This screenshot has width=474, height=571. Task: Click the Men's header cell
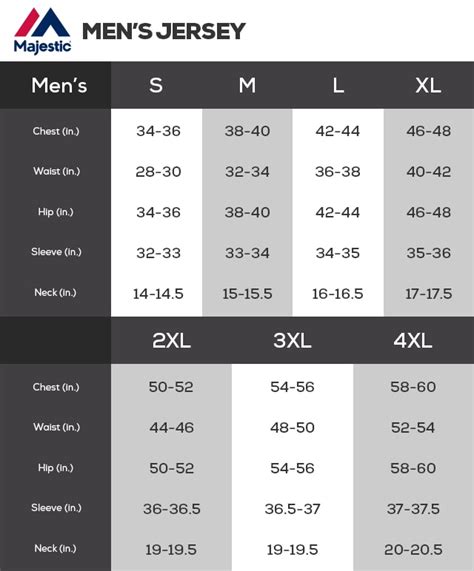pos(59,86)
